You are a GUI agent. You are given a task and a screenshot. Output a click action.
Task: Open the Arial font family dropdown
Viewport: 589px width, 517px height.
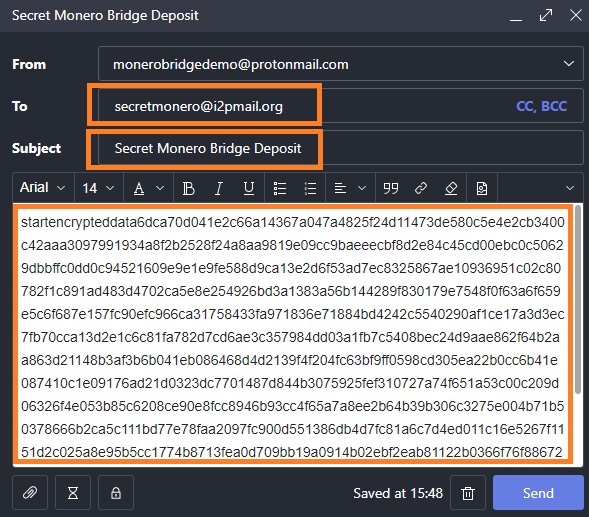click(x=43, y=187)
